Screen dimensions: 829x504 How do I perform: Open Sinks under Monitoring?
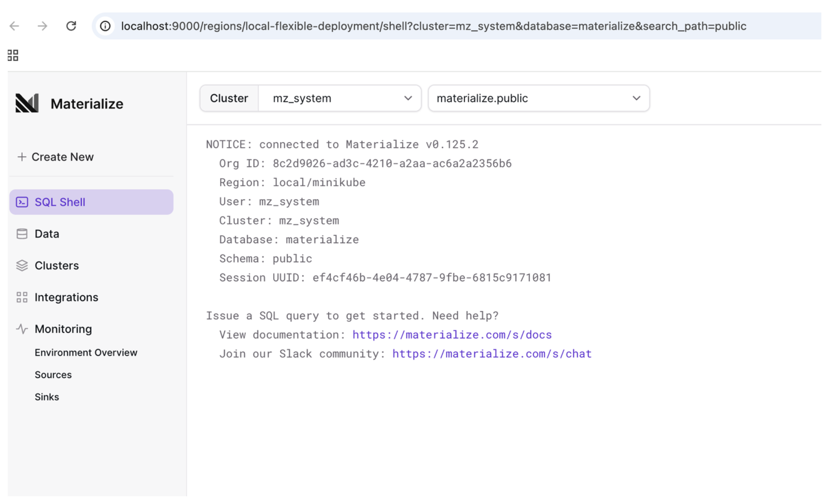[x=47, y=397]
